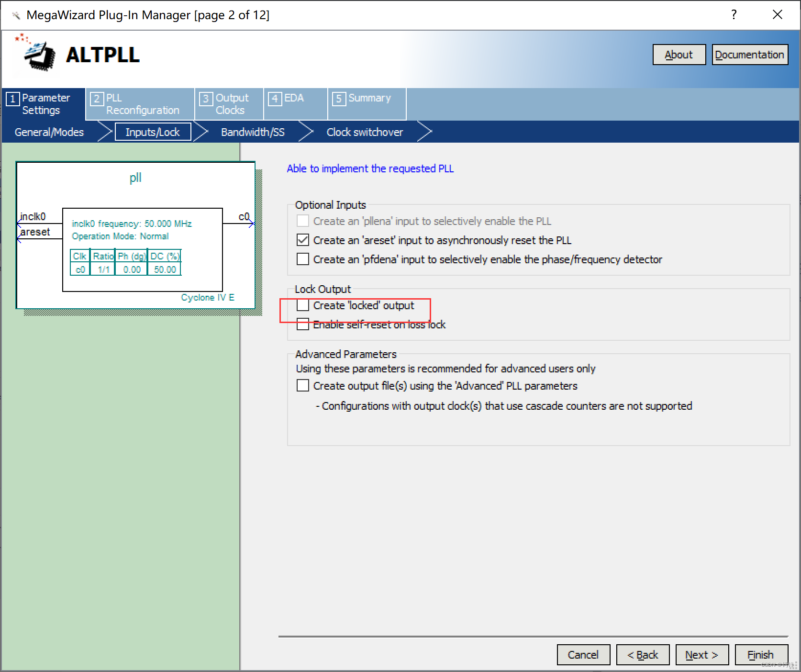Click the Ratio value 1/1 cell

click(103, 269)
